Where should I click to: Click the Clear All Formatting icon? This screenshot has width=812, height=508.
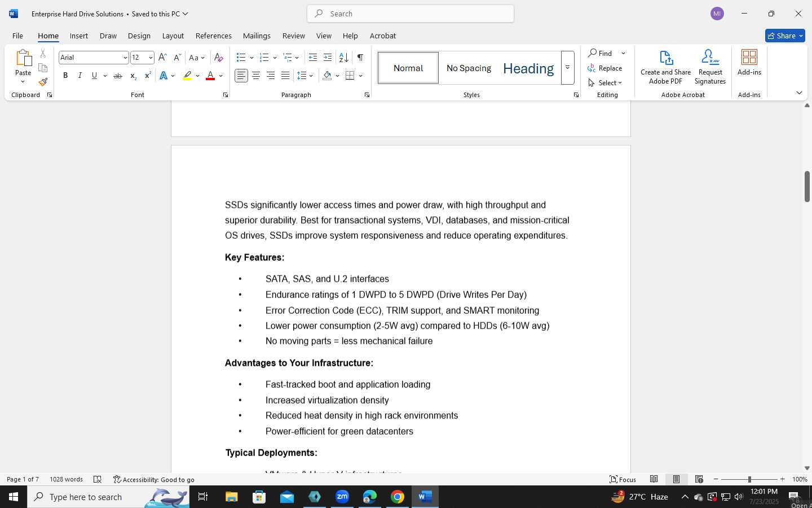(219, 58)
